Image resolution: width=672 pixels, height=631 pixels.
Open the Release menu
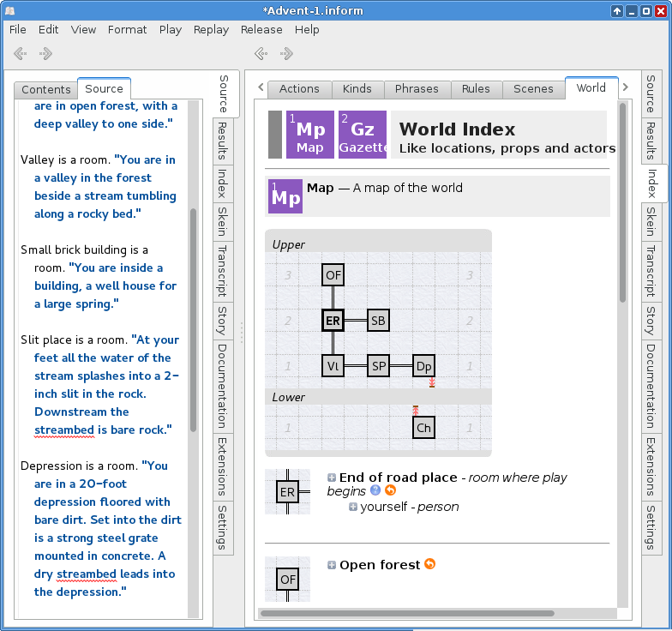pyautogui.click(x=261, y=29)
